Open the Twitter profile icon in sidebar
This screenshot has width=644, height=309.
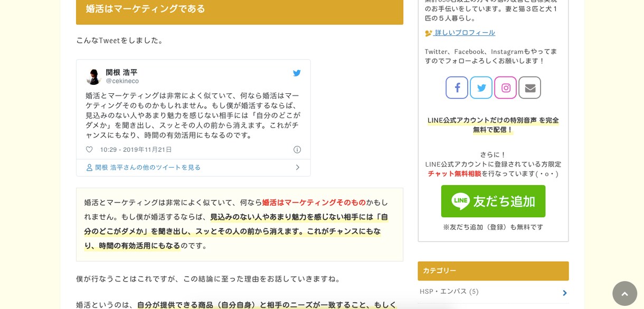pos(481,88)
